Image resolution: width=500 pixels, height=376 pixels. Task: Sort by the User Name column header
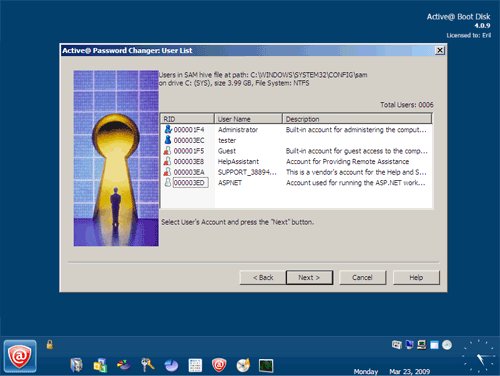click(x=248, y=119)
